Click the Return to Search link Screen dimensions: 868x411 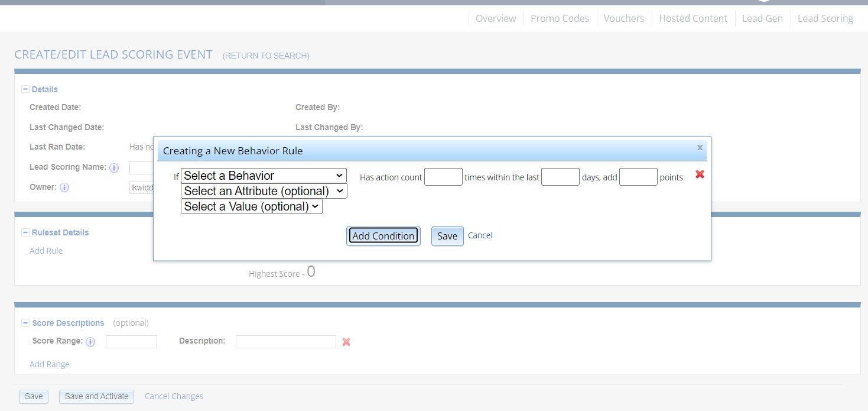pyautogui.click(x=266, y=56)
